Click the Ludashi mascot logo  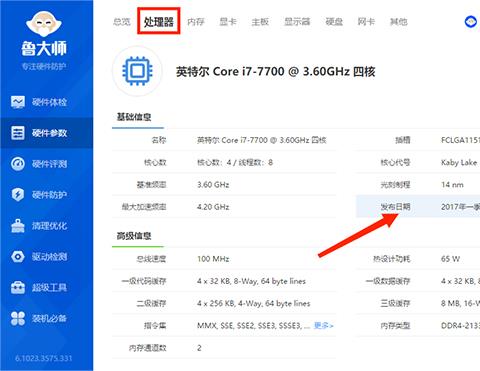(x=44, y=24)
